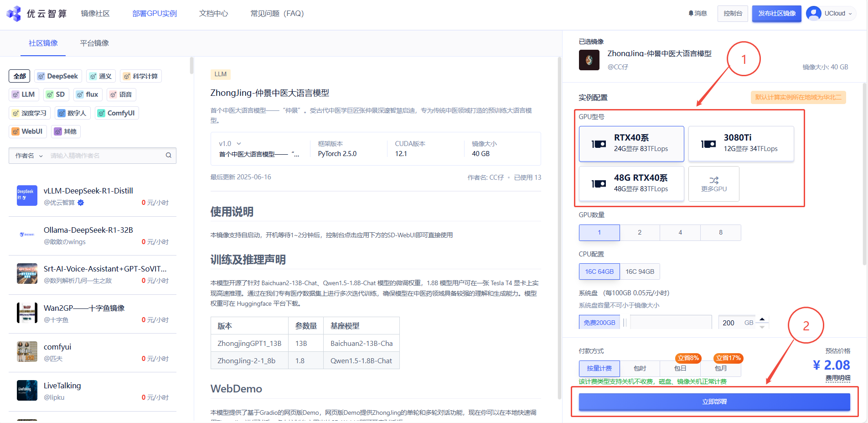Screen dimensions: 868x423
Task: Click the DeepSeek tag icon
Action: point(41,76)
